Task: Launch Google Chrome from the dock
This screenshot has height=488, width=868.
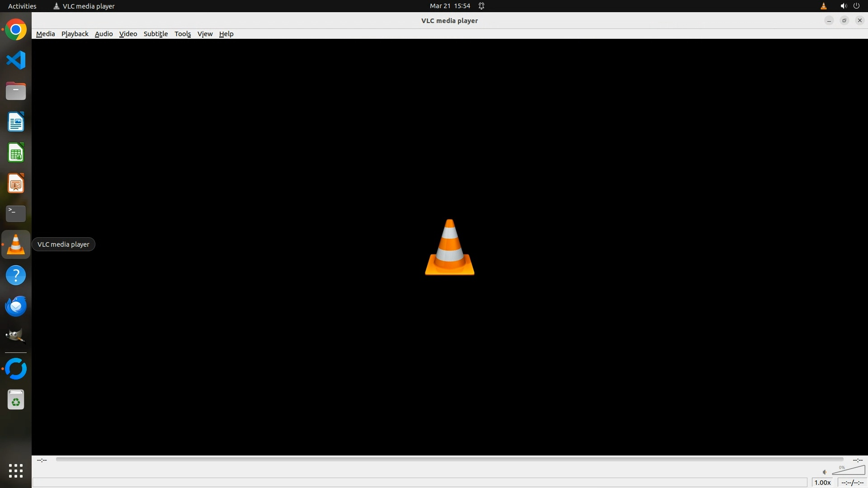Action: tap(16, 30)
